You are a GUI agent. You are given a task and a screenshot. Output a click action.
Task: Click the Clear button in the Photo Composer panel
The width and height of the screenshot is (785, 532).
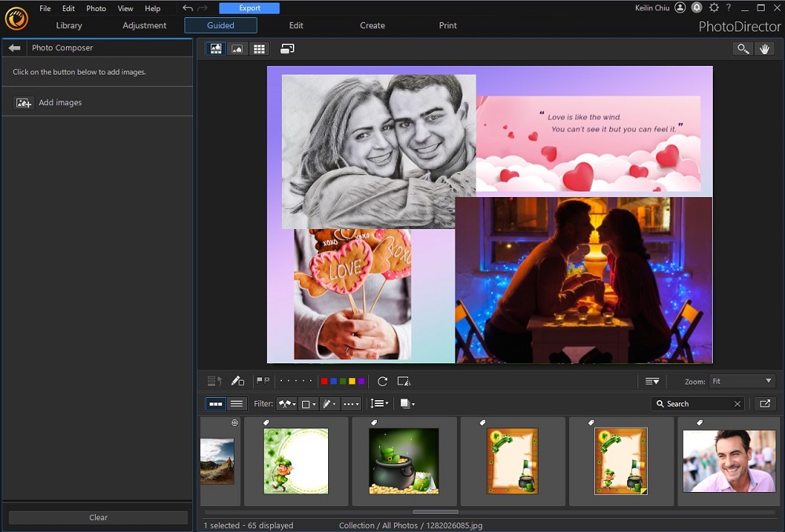click(x=97, y=517)
